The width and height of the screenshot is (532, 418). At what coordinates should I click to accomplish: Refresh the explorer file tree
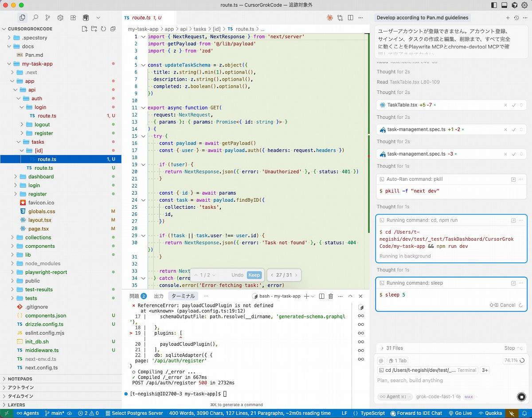coord(103,29)
